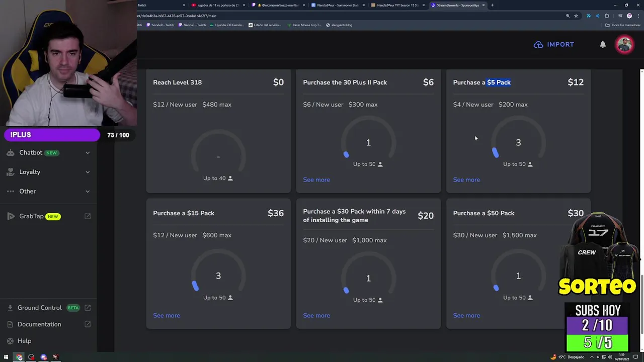Click See more on $5 Pack card
The image size is (644, 362).
coord(466,179)
